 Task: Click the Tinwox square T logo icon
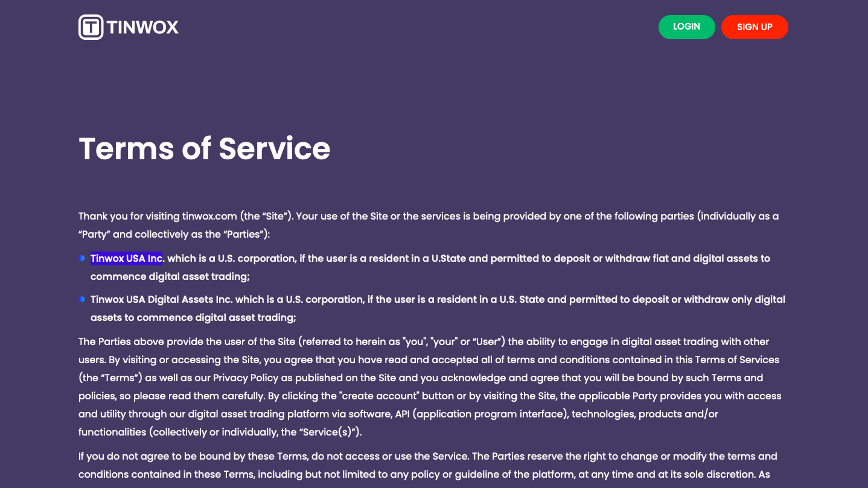pos(91,27)
